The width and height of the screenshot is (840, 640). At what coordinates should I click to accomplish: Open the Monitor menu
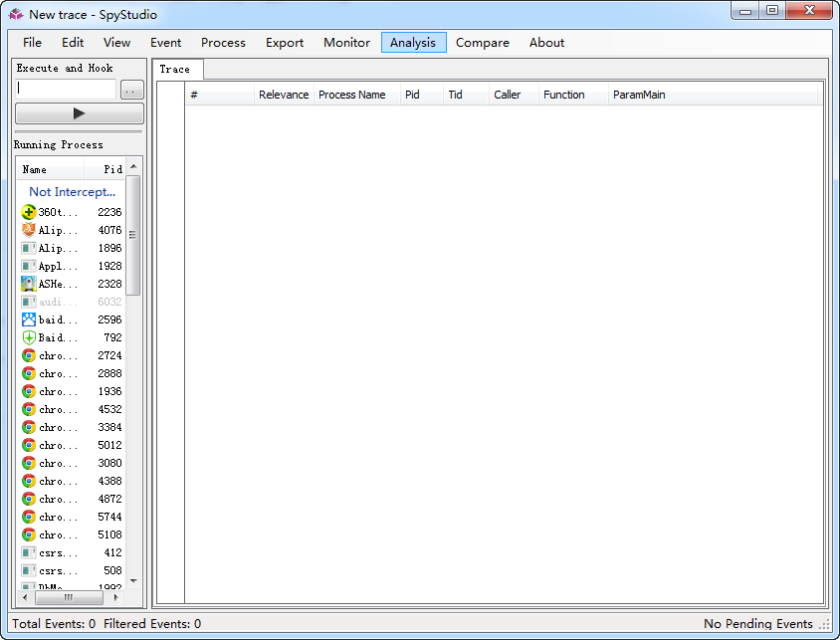[346, 43]
